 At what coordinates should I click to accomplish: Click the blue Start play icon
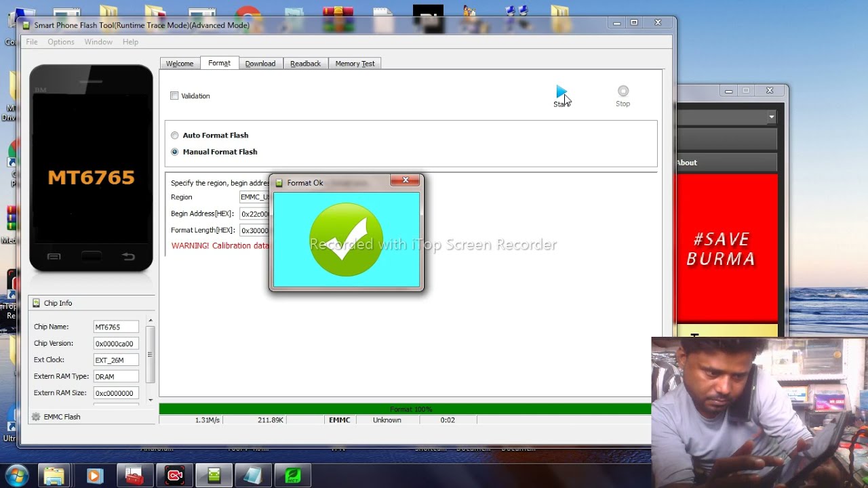[x=561, y=91]
